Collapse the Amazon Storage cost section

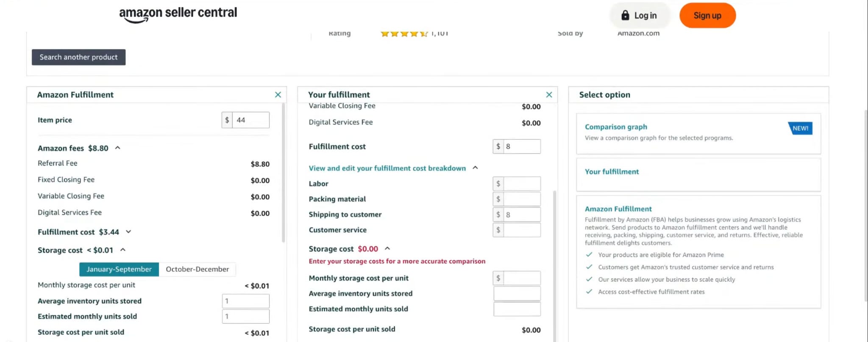coord(123,250)
